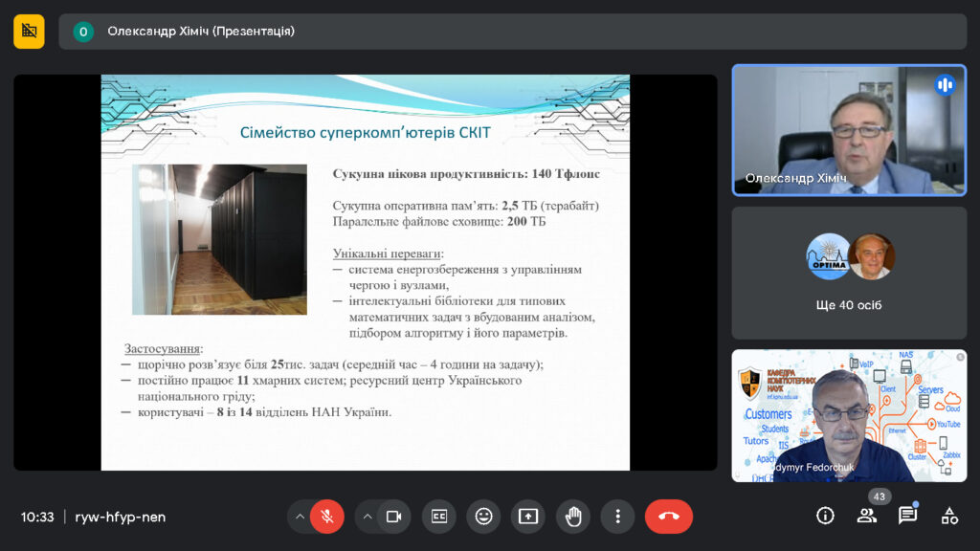Select the Олександр Хіміч video tile
This screenshot has width=980, height=551.
(849, 130)
